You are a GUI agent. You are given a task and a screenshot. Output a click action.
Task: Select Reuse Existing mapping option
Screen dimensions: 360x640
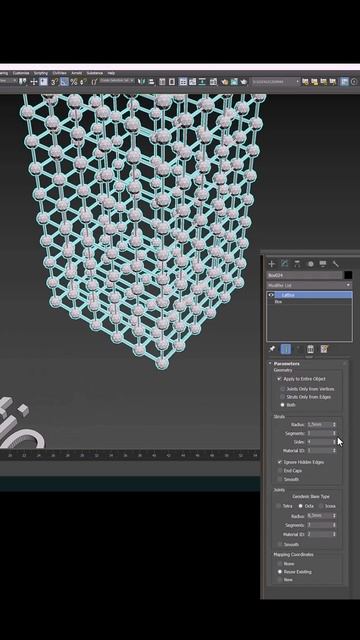(280, 572)
